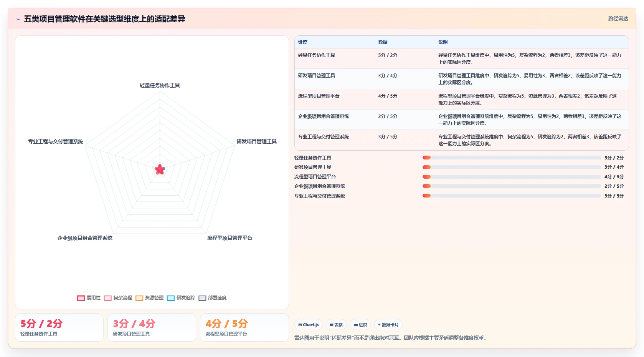644x357 pixels.
Task: Open the 4分 / 5分 流程型项目管理平台 stat card
Action: [x=244, y=327]
